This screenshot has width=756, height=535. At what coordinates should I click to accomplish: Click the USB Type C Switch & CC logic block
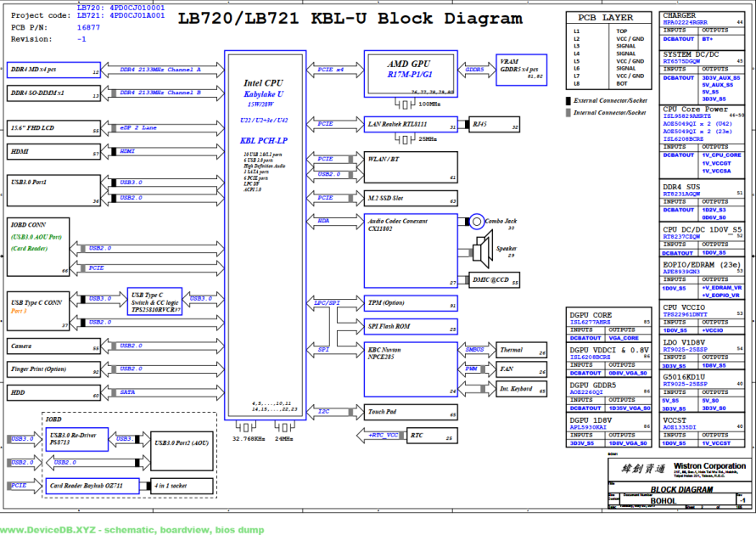click(154, 301)
